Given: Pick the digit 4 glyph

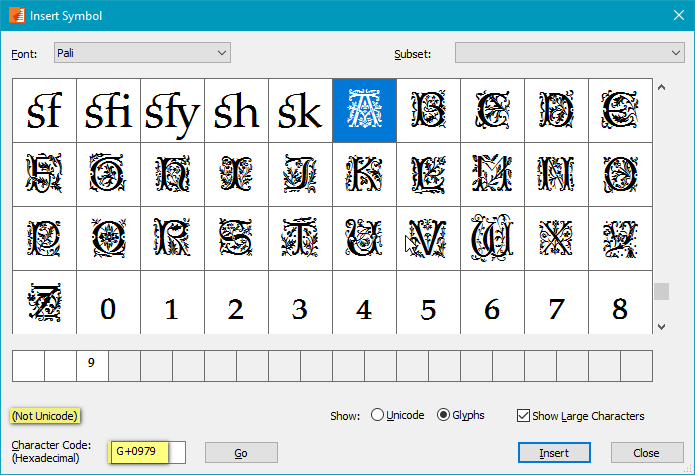Looking at the screenshot, I should click(x=364, y=302).
